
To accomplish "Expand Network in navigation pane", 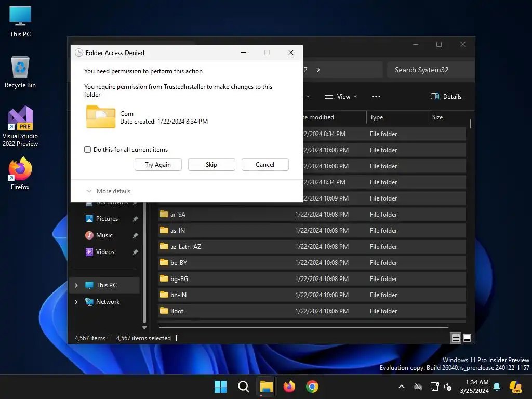I will pos(76,302).
